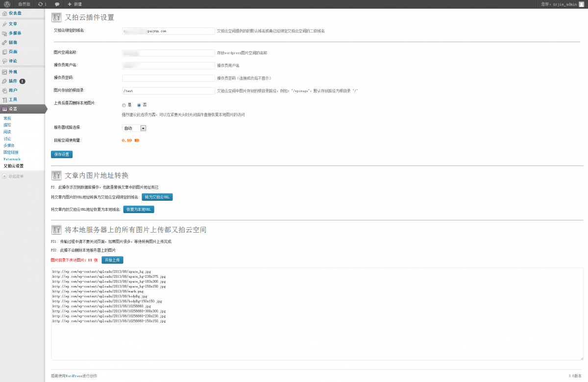
Task: Click the 设置 settings icon in sidebar
Action: 5,109
